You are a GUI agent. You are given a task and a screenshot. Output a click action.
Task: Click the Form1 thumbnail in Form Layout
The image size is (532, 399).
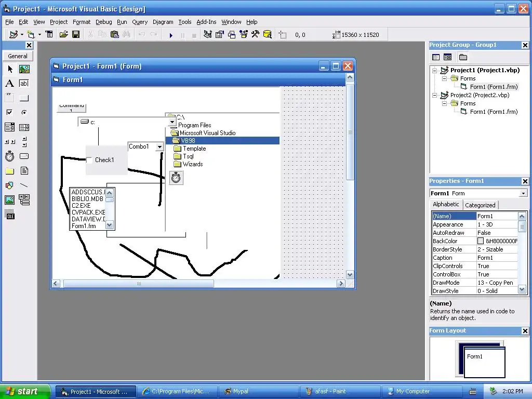pos(484,362)
